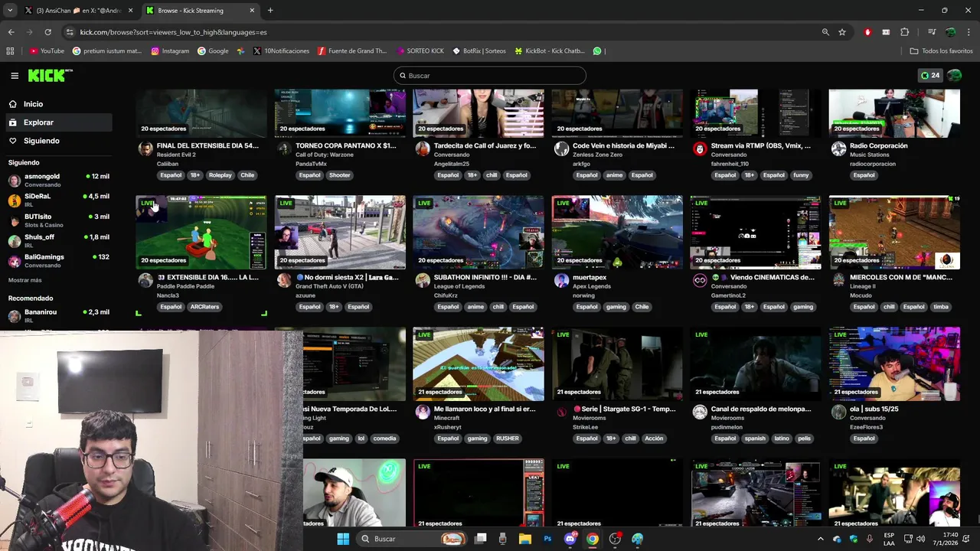Open the SUBATHON INFINITO League of Legends thumbnail
The image size is (980, 551).
pyautogui.click(x=479, y=232)
